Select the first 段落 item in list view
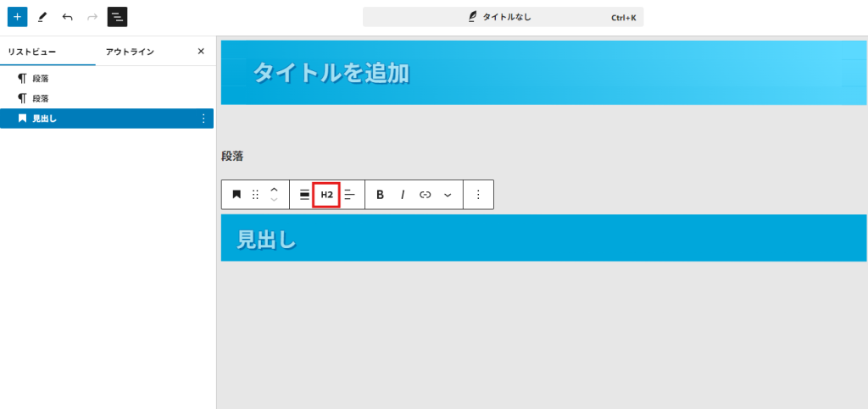The height and width of the screenshot is (409, 868). (41, 78)
